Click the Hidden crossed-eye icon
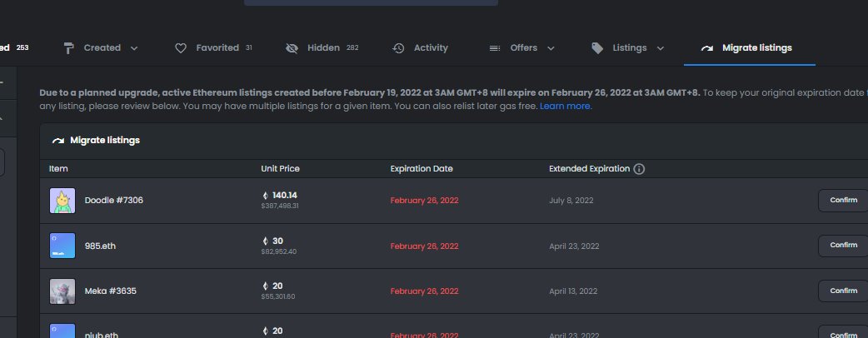The image size is (868, 338). [292, 48]
